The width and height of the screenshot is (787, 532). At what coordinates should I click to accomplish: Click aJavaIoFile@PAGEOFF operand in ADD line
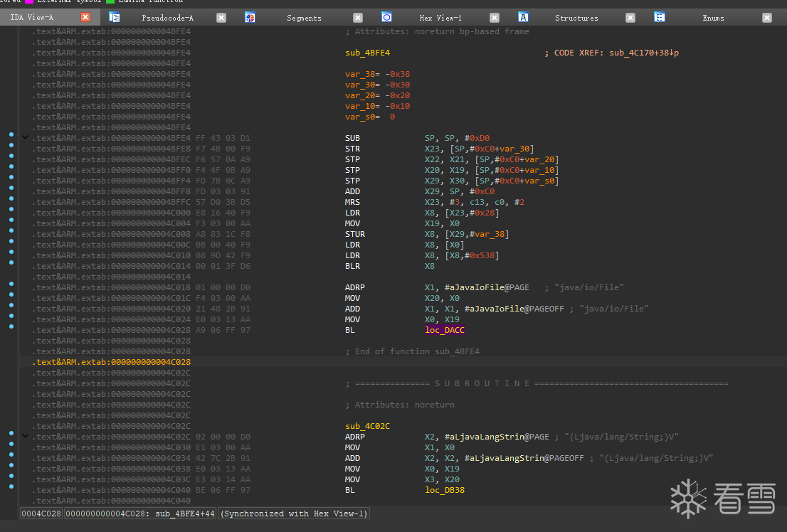click(514, 309)
